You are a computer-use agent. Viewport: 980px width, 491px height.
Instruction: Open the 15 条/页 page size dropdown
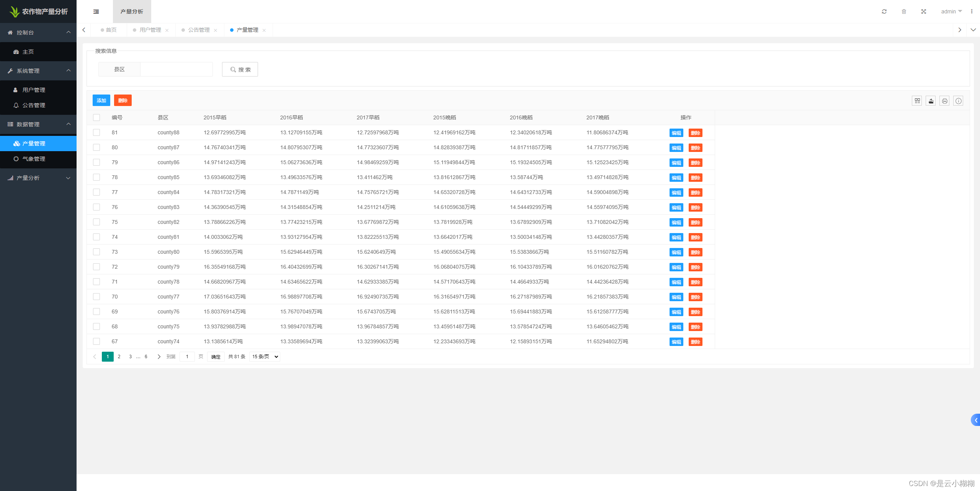[265, 357]
